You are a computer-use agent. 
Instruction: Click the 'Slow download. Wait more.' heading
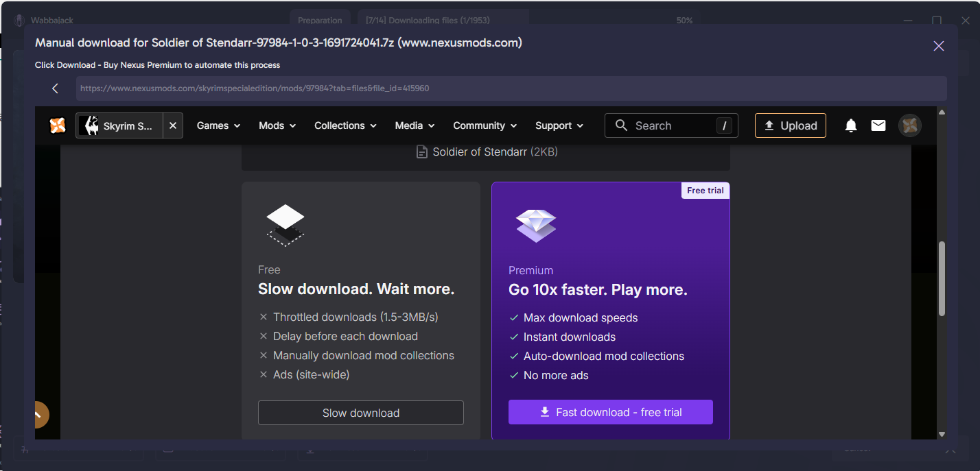[356, 289]
